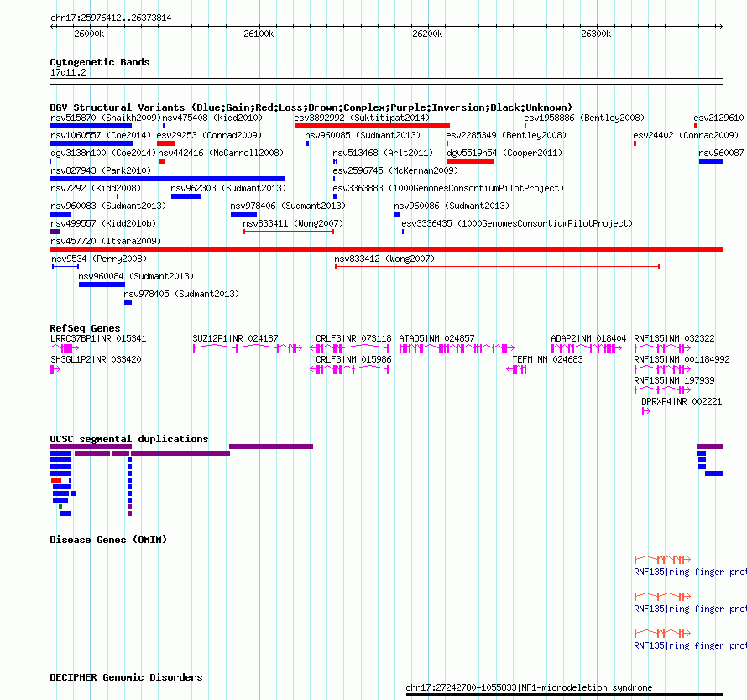
Task: Click the esv2285349 (Bentley2008) label
Action: (x=506, y=135)
